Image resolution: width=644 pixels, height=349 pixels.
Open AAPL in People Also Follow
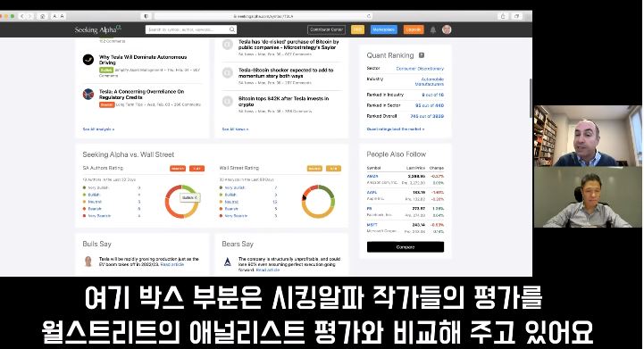(x=372, y=192)
